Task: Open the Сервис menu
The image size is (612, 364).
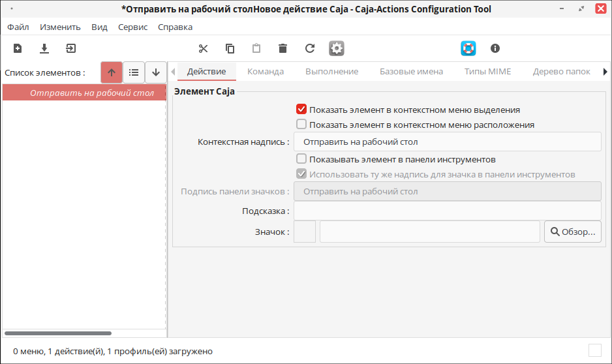Action: [132, 27]
